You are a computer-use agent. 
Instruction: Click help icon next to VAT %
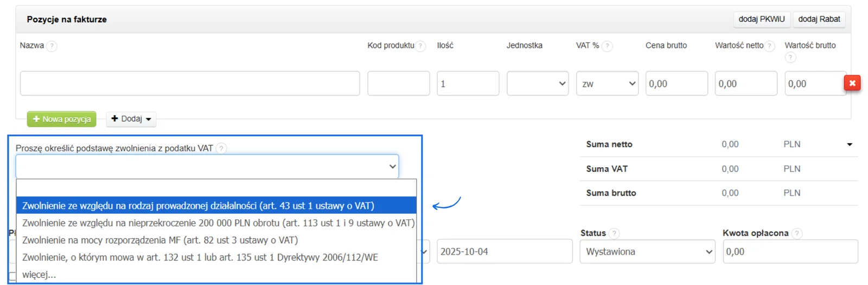[608, 46]
